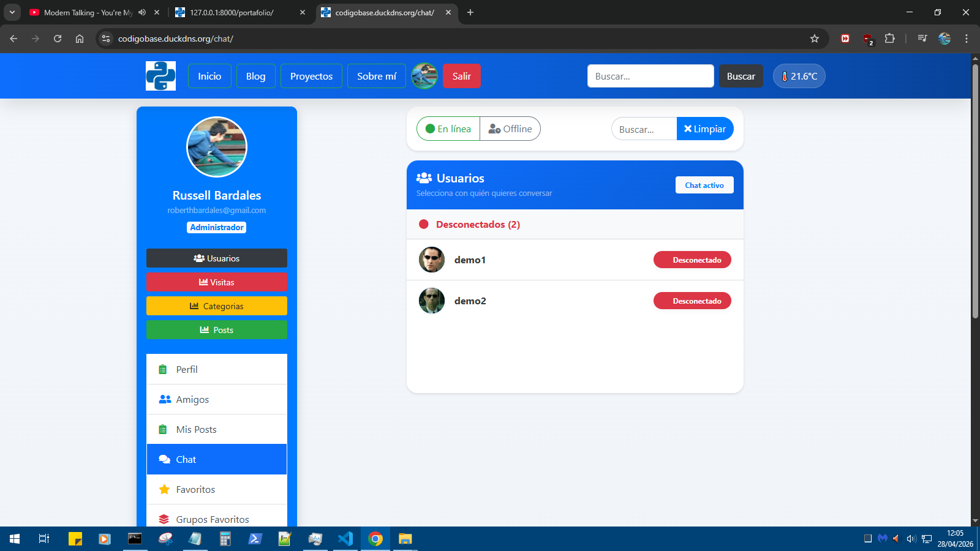Open Visual Studio Code from taskbar

pyautogui.click(x=345, y=539)
